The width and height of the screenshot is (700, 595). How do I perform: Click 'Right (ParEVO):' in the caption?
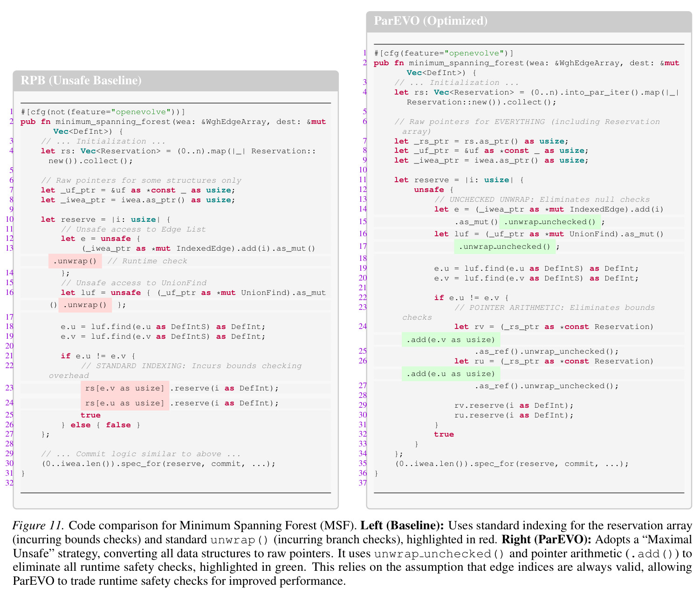[x=546, y=540]
